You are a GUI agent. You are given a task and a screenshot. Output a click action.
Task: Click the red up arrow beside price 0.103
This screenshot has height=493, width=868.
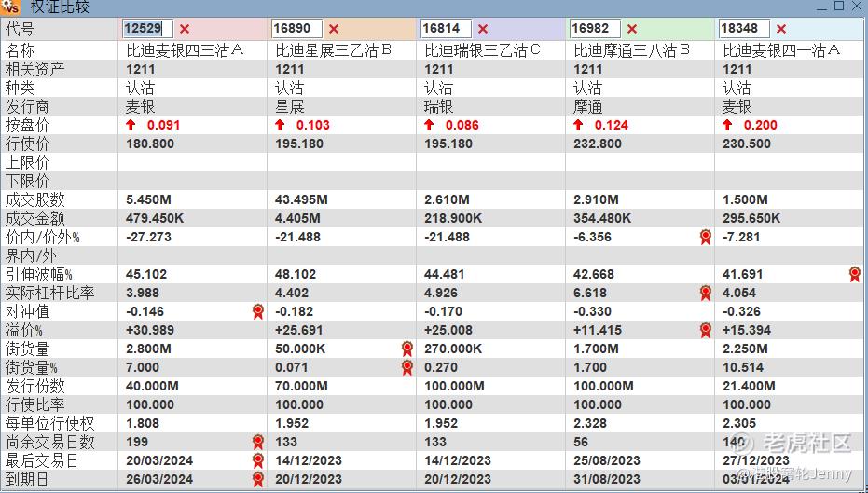[280, 125]
